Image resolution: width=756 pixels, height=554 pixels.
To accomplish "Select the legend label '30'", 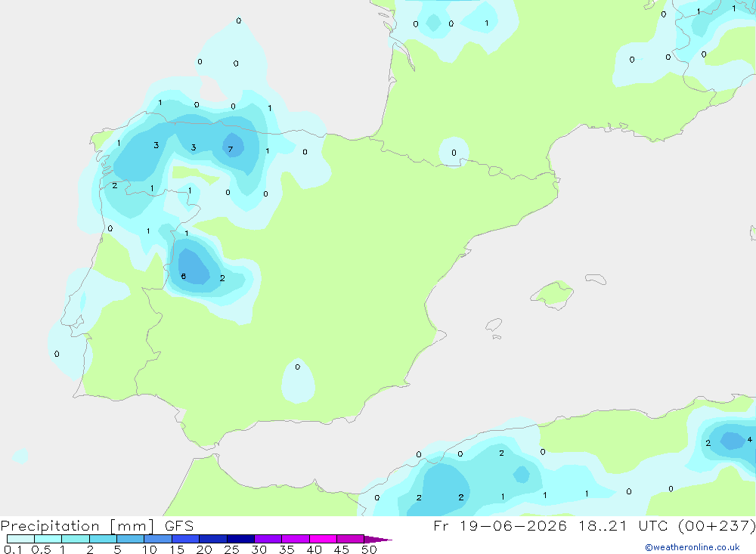I will 259,549.
